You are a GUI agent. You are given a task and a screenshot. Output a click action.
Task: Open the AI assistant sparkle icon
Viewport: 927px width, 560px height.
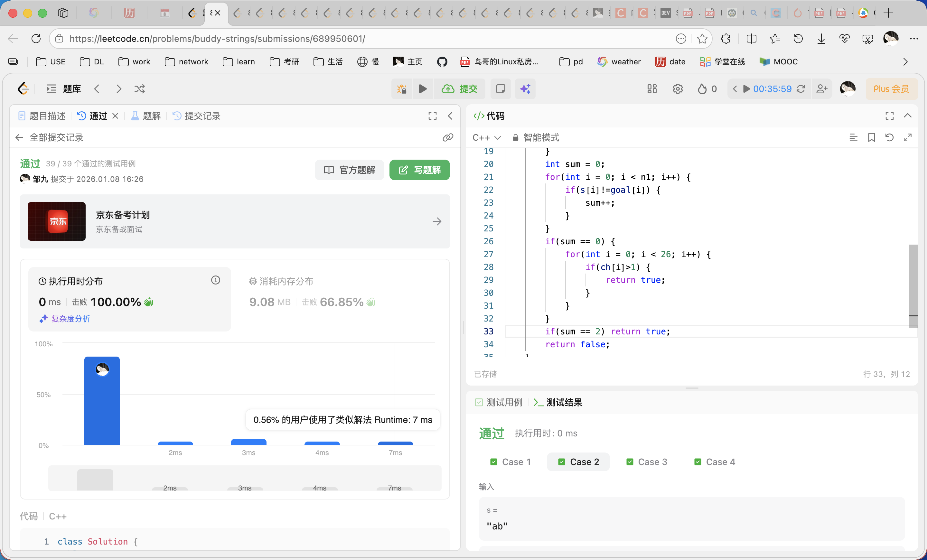click(525, 89)
